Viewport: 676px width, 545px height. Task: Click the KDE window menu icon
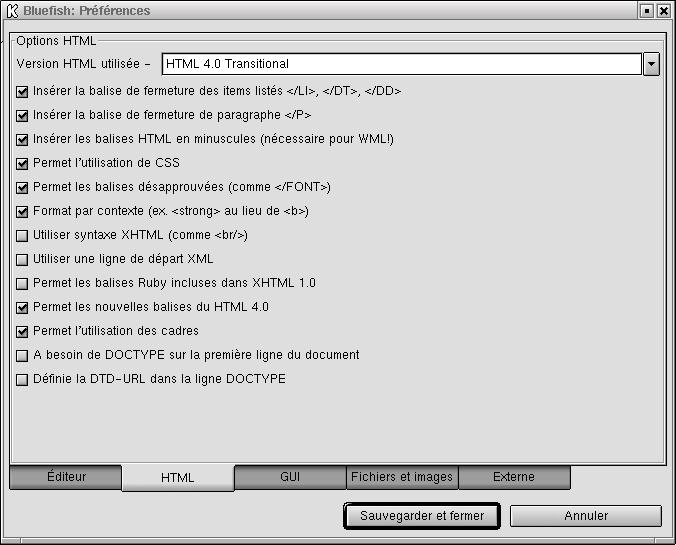pyautogui.click(x=11, y=11)
